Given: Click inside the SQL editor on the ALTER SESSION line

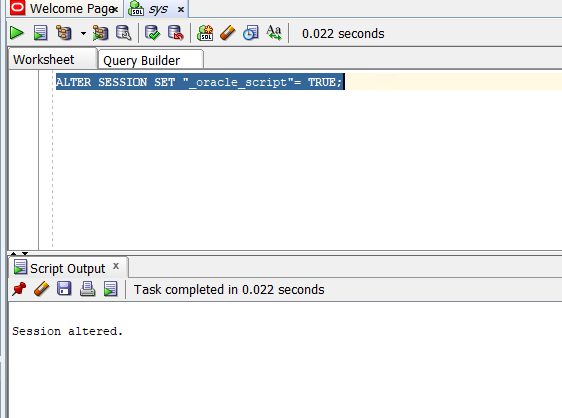Looking at the screenshot, I should click(200, 82).
